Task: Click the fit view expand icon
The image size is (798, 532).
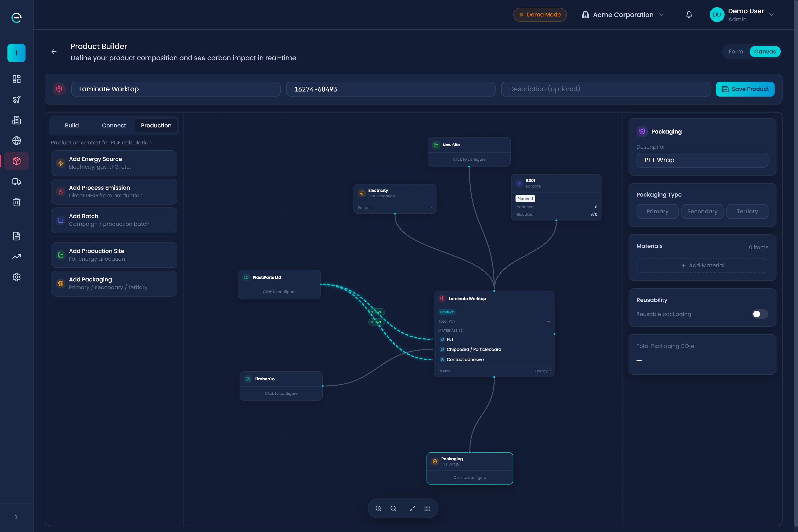Action: [412, 508]
